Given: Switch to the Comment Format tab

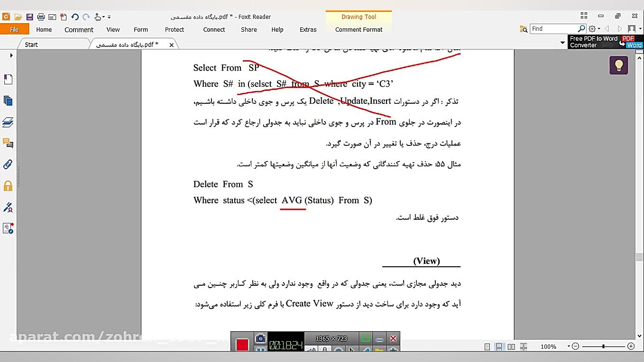Looking at the screenshot, I should 359,29.
